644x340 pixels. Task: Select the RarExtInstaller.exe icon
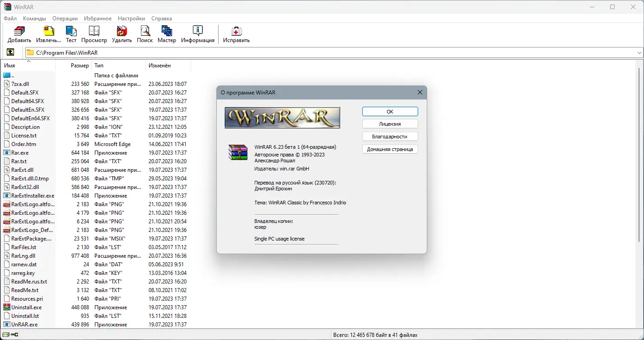tap(7, 196)
